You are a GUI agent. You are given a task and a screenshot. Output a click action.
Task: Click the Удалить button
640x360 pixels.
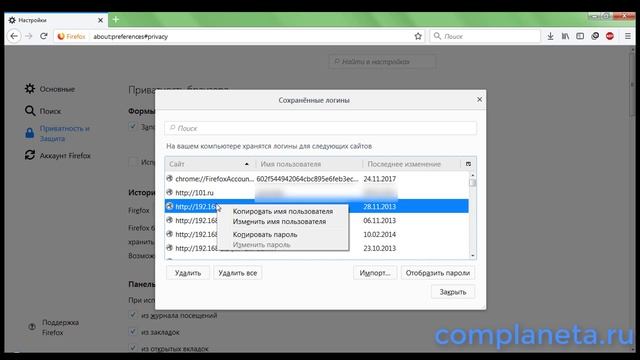click(188, 273)
